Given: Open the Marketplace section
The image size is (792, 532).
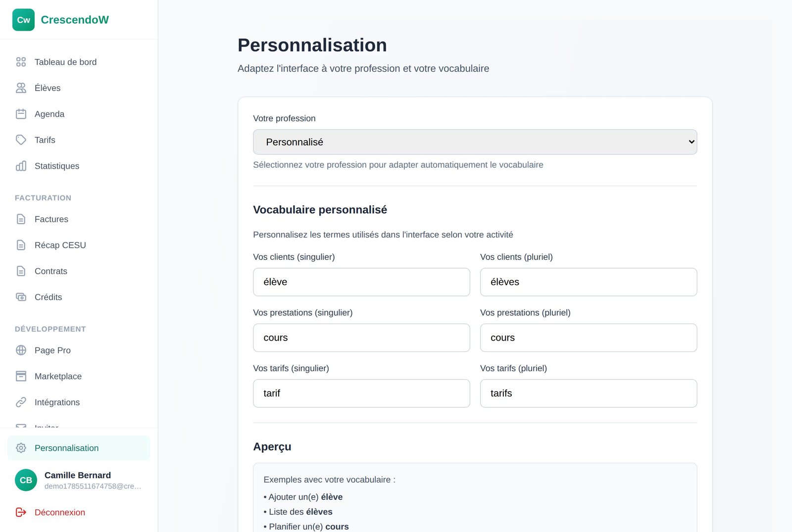Looking at the screenshot, I should tap(79, 376).
